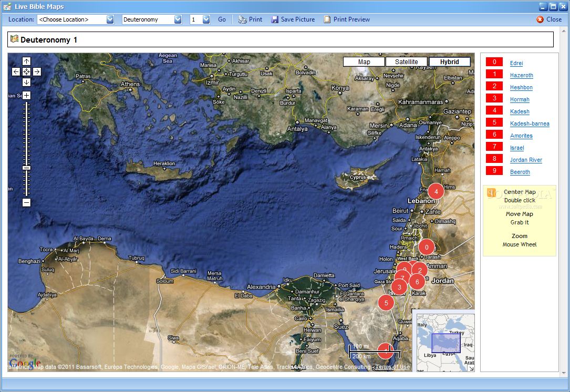Click the Print Preview page icon

(327, 19)
